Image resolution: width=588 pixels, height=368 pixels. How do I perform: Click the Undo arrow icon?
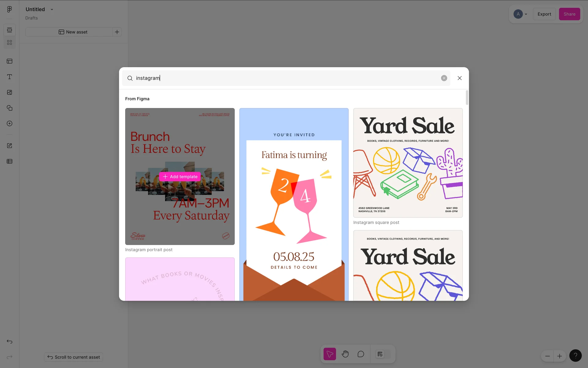pyautogui.click(x=9, y=342)
